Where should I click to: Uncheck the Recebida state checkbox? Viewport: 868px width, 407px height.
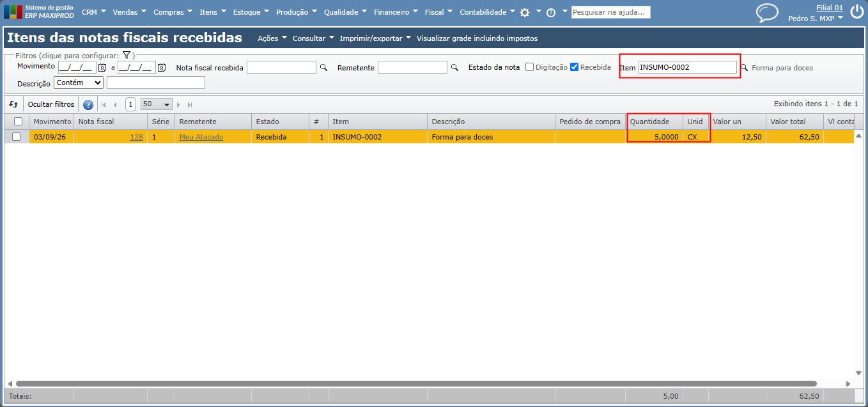tap(574, 67)
